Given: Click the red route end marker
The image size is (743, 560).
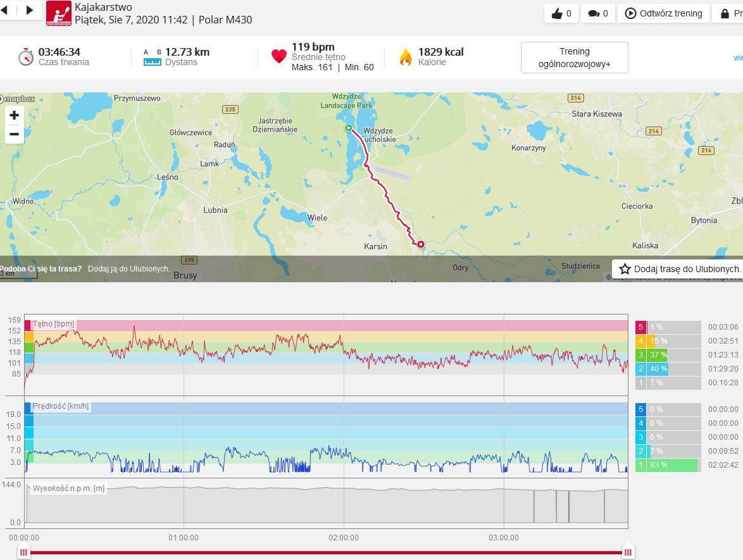Looking at the screenshot, I should point(420,244).
